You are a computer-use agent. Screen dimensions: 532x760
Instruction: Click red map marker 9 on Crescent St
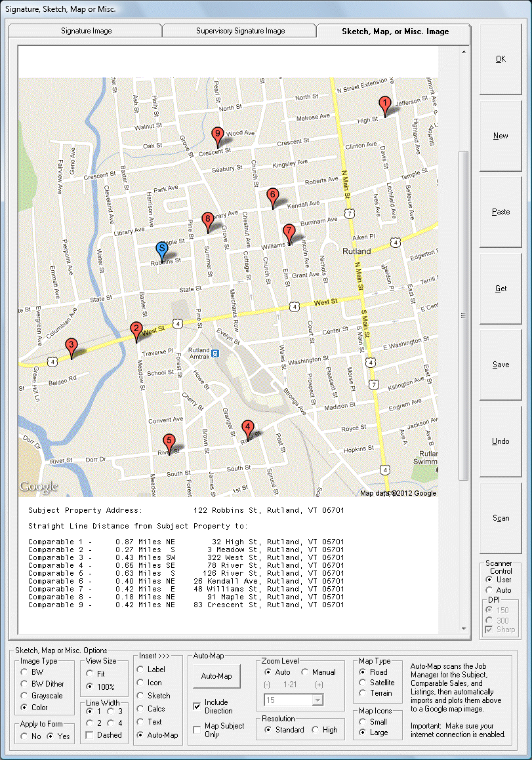(218, 137)
